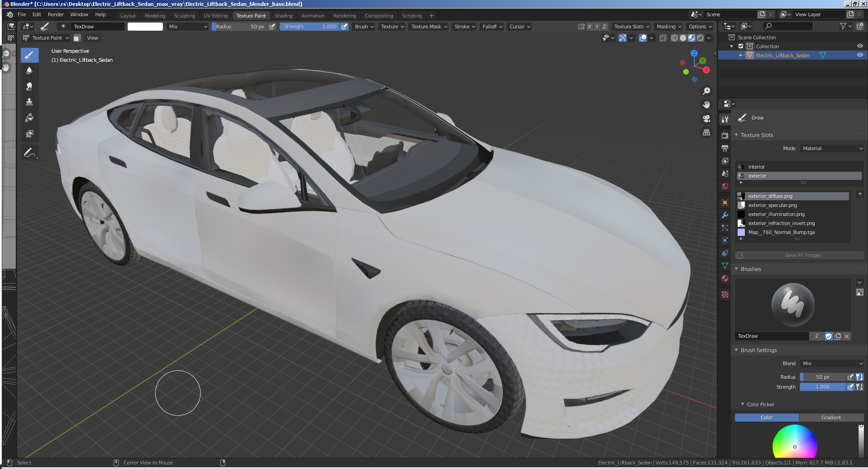868x469 pixels.
Task: Select the Fill bucket tool
Action: click(29, 118)
